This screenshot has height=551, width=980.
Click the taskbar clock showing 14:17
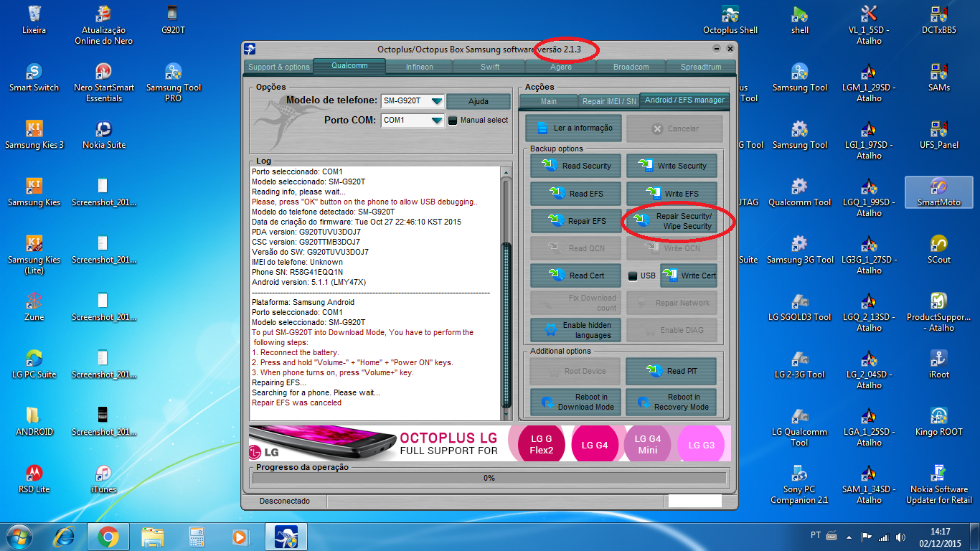[x=940, y=537]
